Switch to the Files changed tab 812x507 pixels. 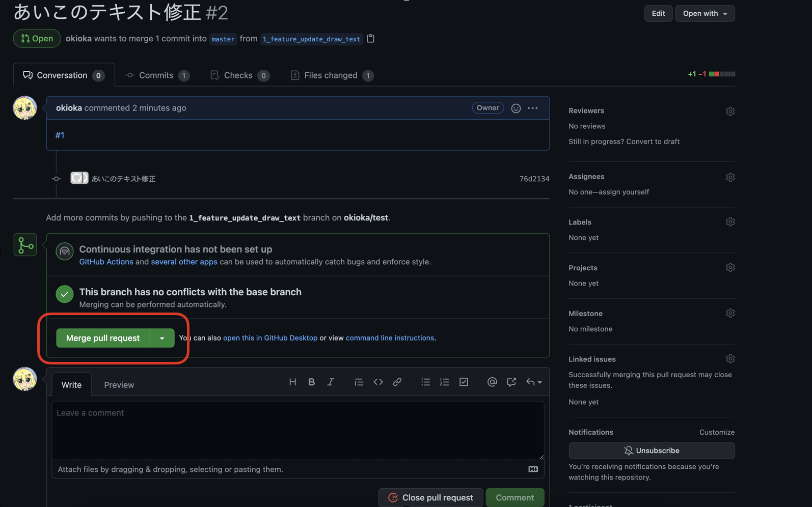(x=332, y=75)
